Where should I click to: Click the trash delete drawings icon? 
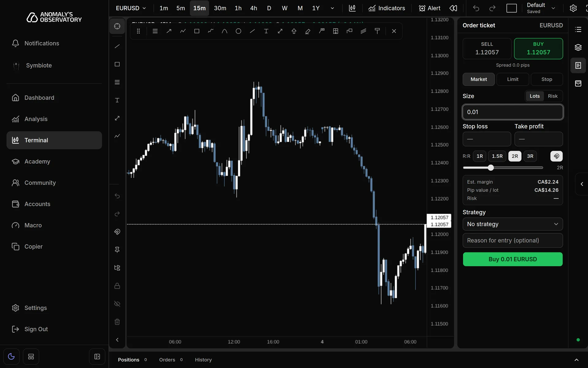[117, 322]
